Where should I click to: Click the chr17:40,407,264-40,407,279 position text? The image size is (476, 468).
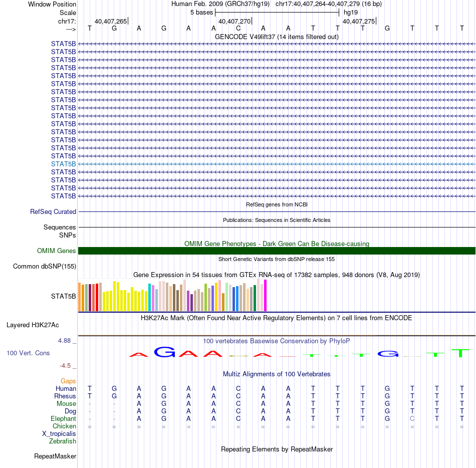329,4
